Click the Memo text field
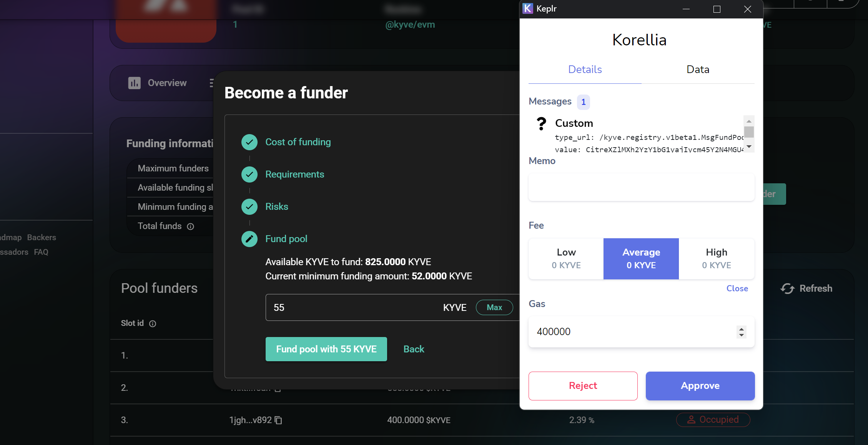The width and height of the screenshot is (868, 445). [641, 187]
